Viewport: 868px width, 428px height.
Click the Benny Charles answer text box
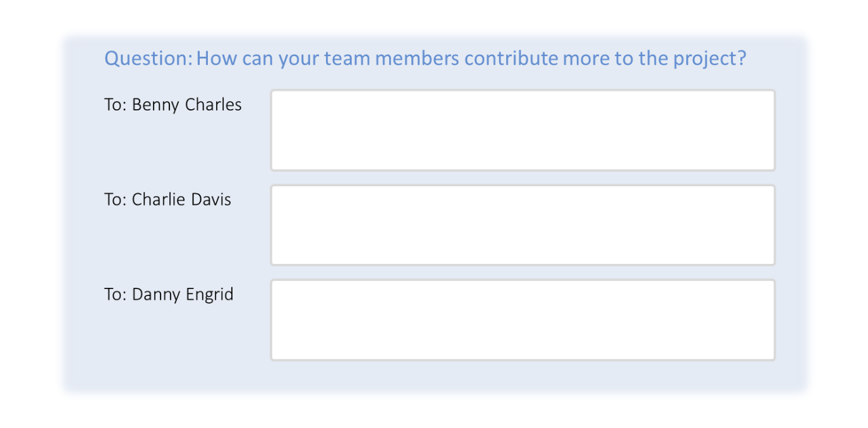pyautogui.click(x=523, y=130)
